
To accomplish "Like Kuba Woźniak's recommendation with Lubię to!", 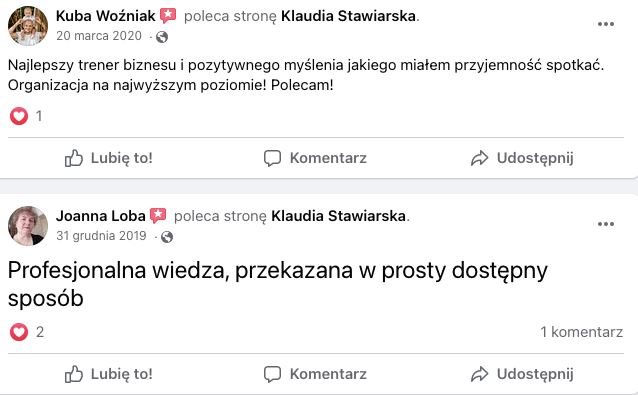I will [x=109, y=158].
